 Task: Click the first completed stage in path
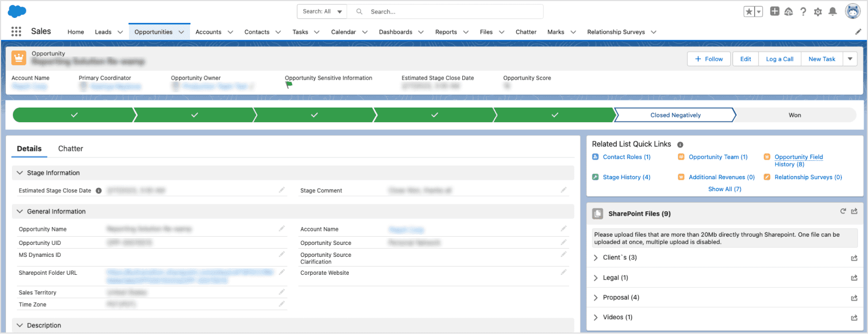pyautogui.click(x=74, y=115)
